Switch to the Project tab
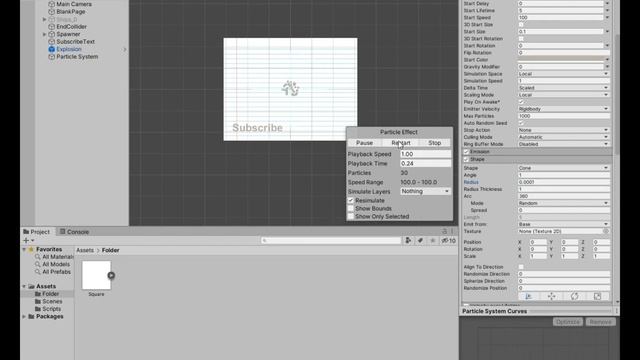The width and height of the screenshot is (640, 360). tap(37, 232)
